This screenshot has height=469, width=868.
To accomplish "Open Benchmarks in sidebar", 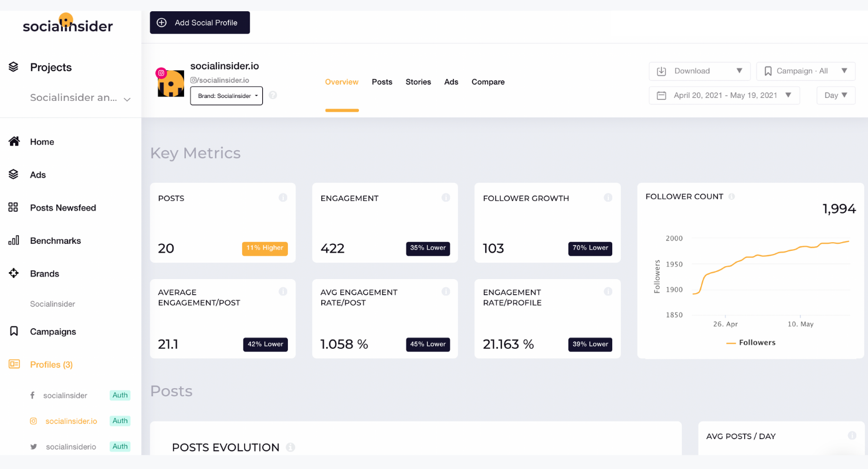I will [55, 240].
